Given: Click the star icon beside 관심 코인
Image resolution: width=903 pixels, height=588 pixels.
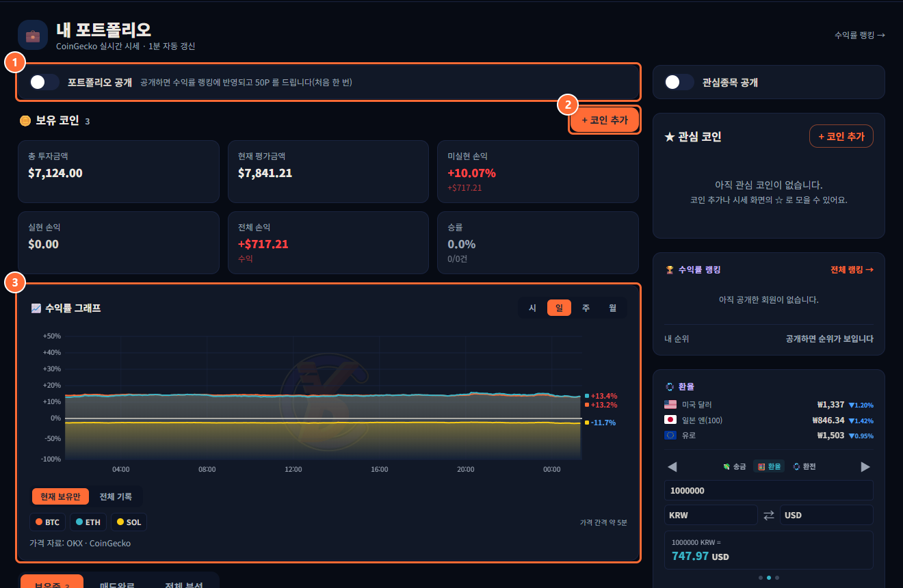Looking at the screenshot, I should coord(670,137).
